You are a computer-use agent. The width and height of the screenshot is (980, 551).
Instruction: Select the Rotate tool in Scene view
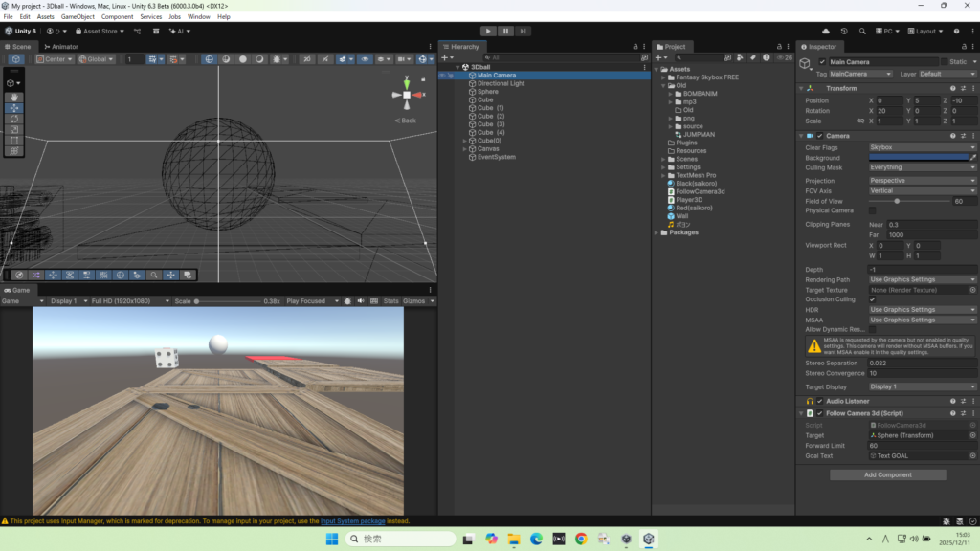[x=13, y=119]
